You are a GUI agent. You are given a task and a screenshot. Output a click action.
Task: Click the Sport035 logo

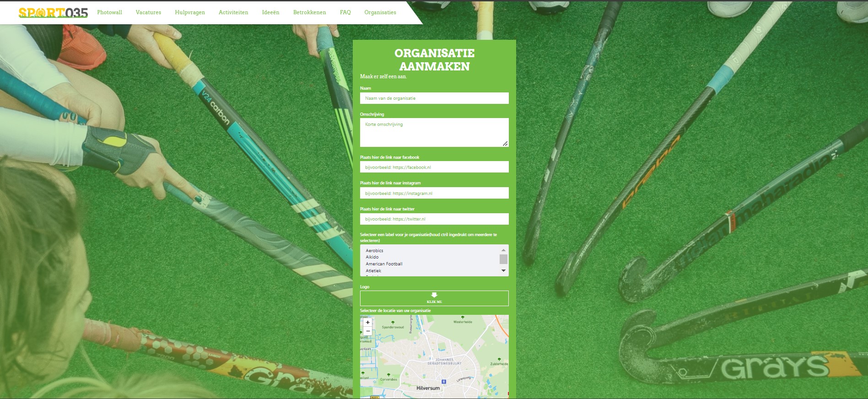click(x=53, y=12)
